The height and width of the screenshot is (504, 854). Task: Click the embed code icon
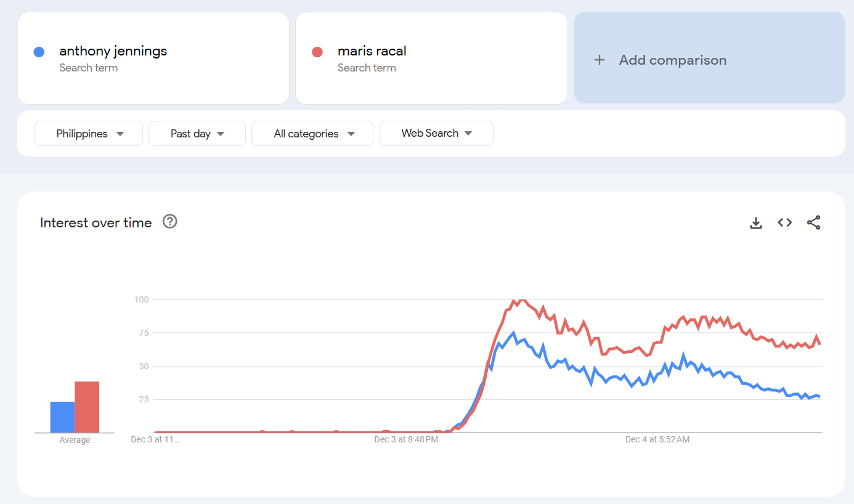784,223
